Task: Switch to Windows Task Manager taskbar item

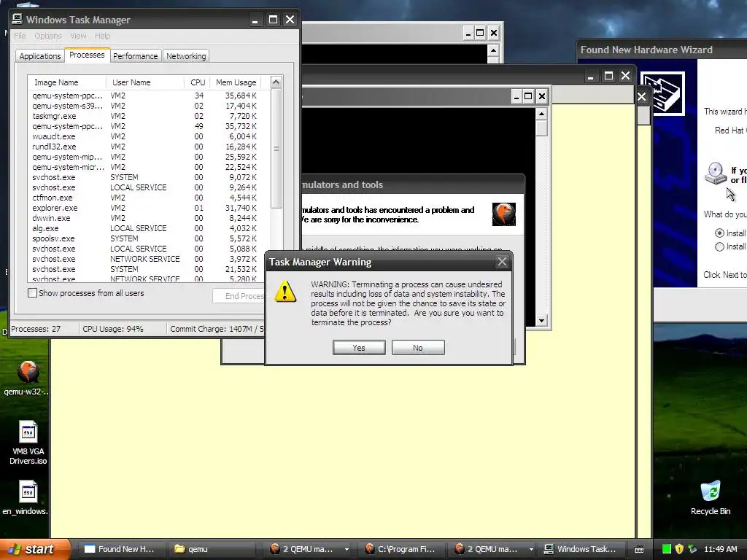Action: pos(581,549)
